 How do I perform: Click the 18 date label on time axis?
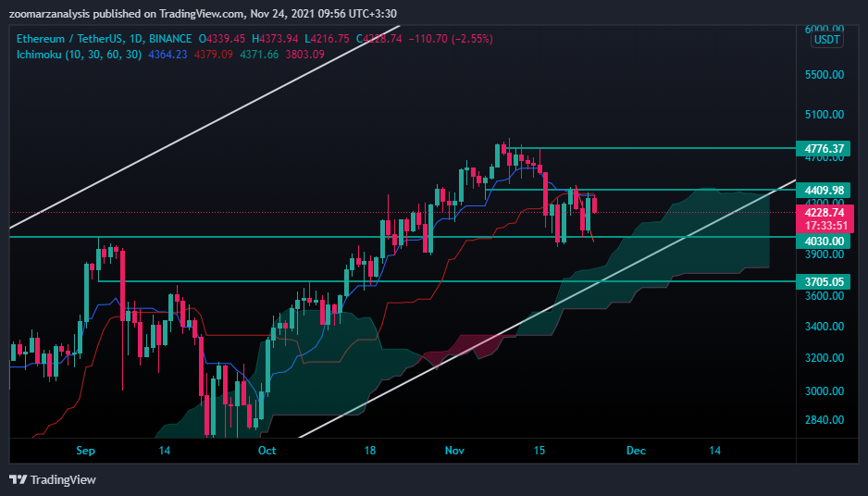[x=370, y=451]
